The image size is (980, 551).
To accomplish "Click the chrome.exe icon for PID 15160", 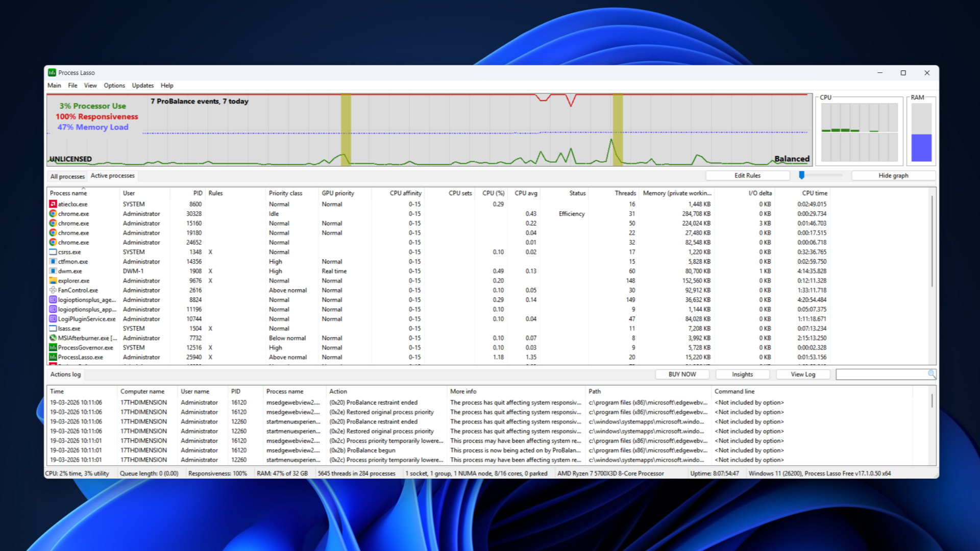I will coord(53,223).
